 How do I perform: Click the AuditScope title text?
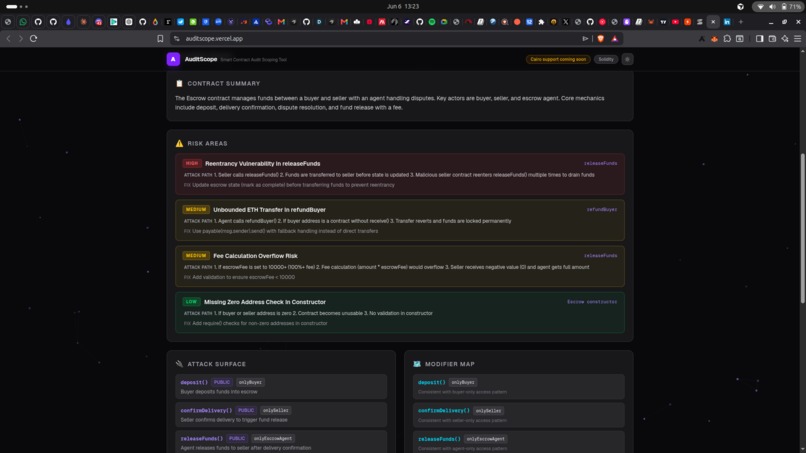201,59
